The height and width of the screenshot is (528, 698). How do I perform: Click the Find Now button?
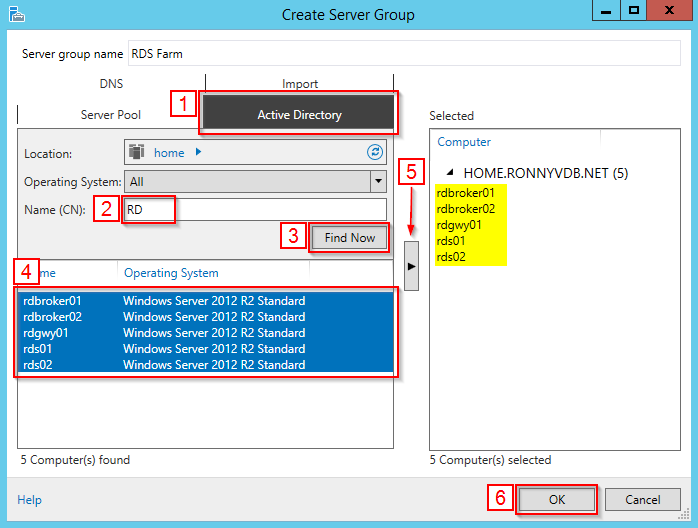pyautogui.click(x=349, y=238)
